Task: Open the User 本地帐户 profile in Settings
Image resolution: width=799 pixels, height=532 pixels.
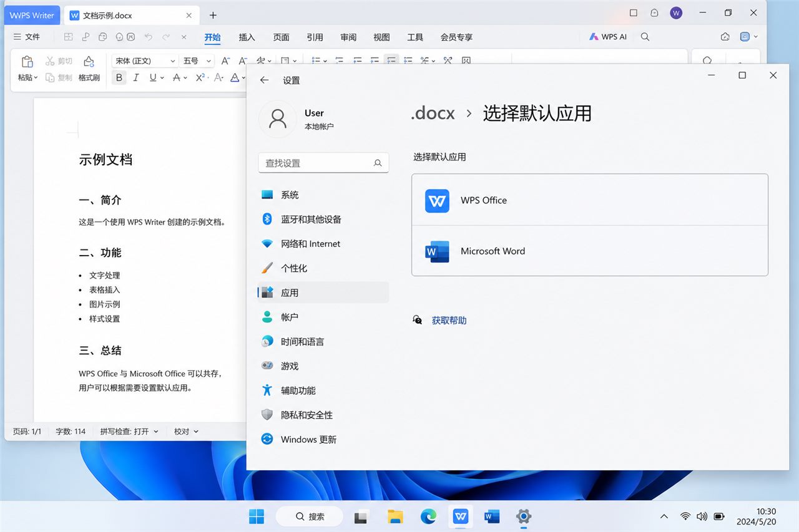Action: click(297, 118)
